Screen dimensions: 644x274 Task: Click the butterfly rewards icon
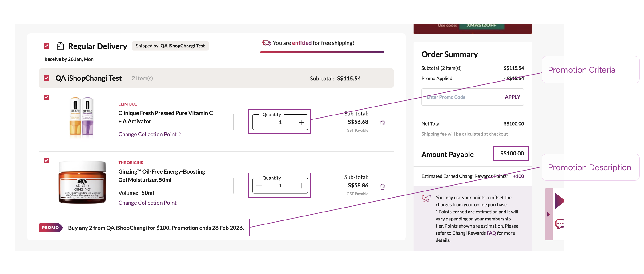click(x=426, y=199)
